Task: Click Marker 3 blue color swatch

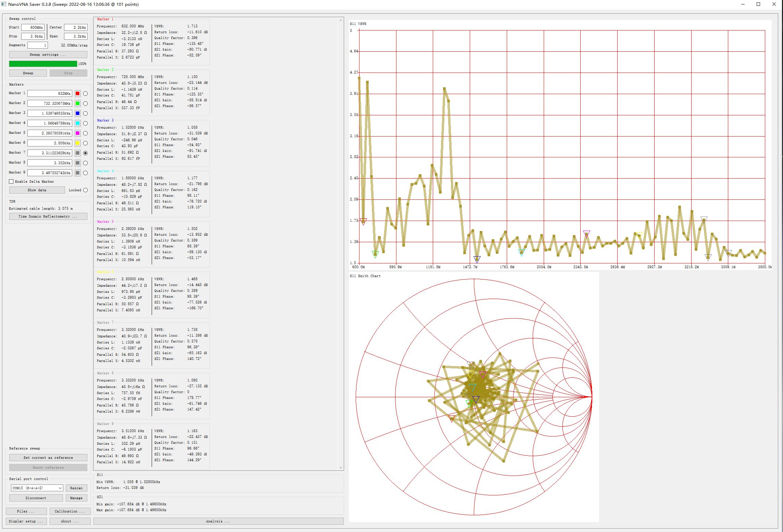Action: click(78, 113)
